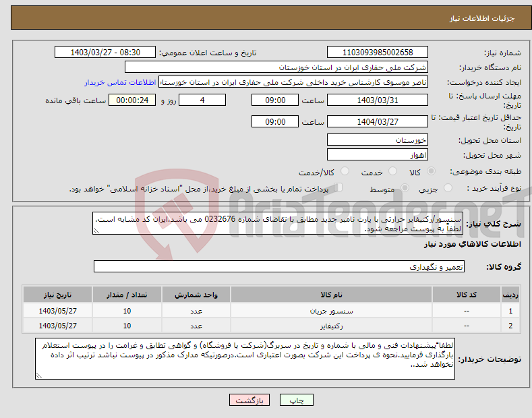This screenshot has width=532, height=418.
Task: Click the شماره نیاز field 1103093985002658
Action: pyautogui.click(x=378, y=53)
